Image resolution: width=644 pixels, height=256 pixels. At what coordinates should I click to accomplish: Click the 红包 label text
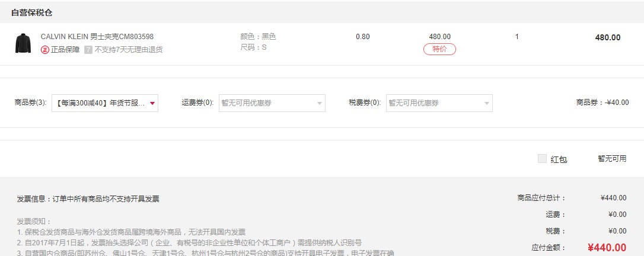[x=559, y=159]
